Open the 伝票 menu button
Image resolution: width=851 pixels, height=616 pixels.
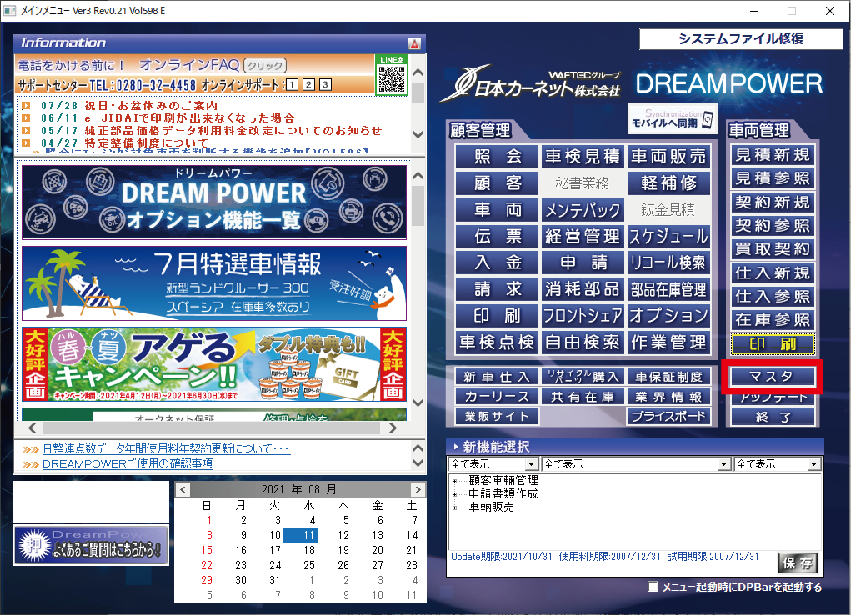497,236
